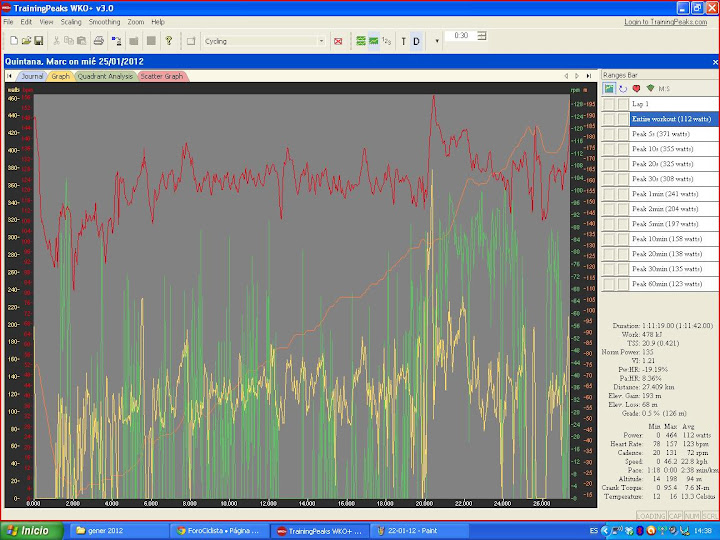Open the View menu

click(x=46, y=22)
